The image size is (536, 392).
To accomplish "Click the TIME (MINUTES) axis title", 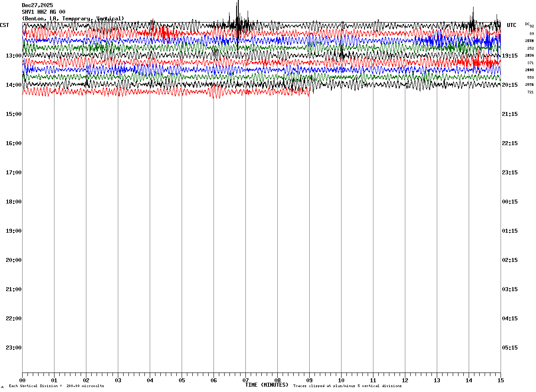I will (x=267, y=385).
